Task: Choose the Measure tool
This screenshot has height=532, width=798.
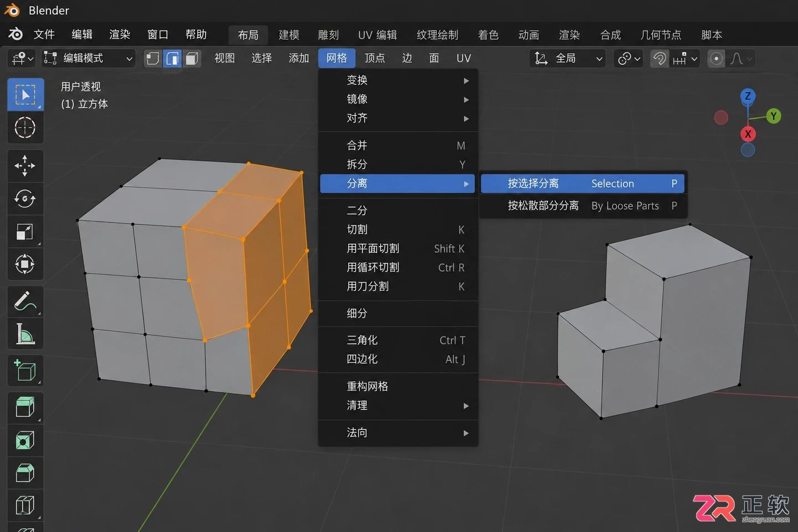Action: [x=25, y=334]
